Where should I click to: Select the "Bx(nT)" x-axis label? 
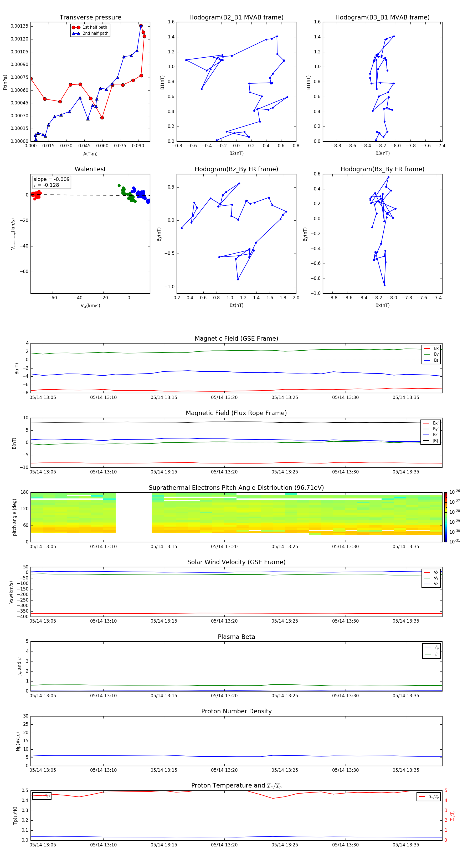[382, 305]
